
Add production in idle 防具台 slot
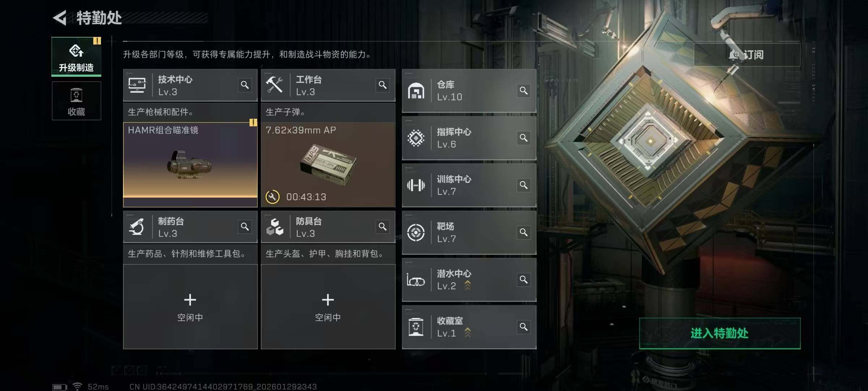coord(328,307)
